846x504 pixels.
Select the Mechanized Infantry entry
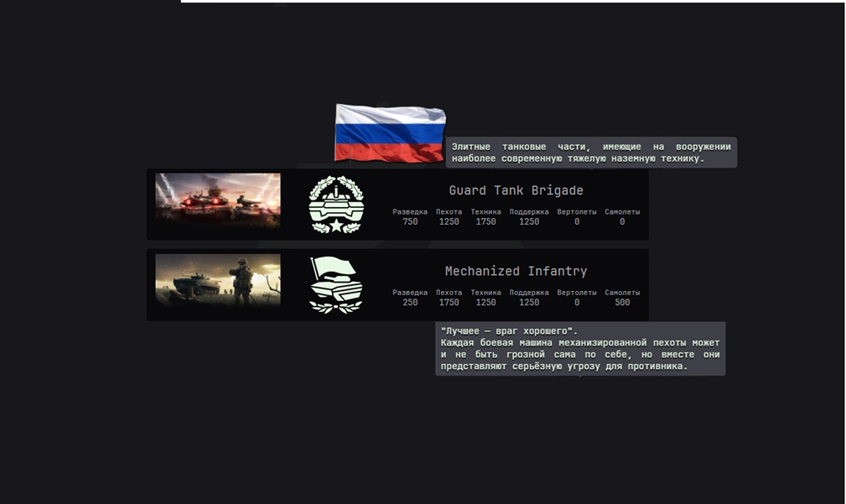398,284
